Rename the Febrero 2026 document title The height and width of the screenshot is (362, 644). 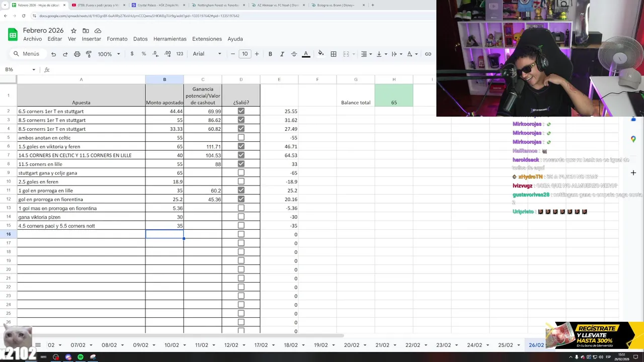pos(43,31)
